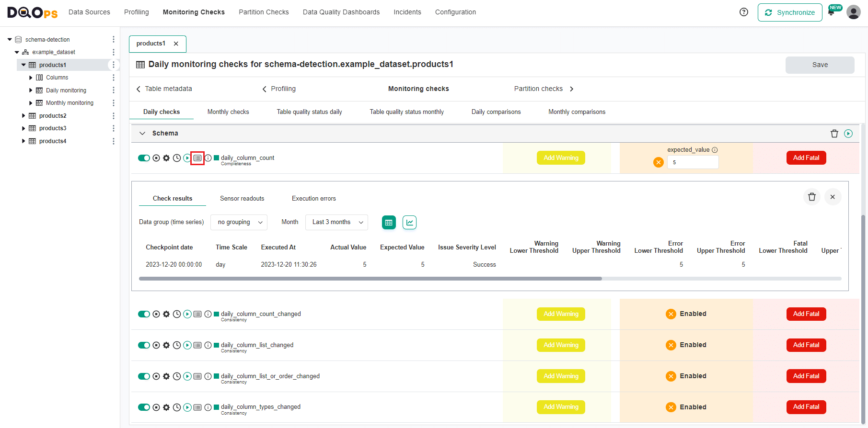Image resolution: width=868 pixels, height=428 pixels.
Task: Click Add Fatal for daily_column_count
Action: [x=806, y=158]
